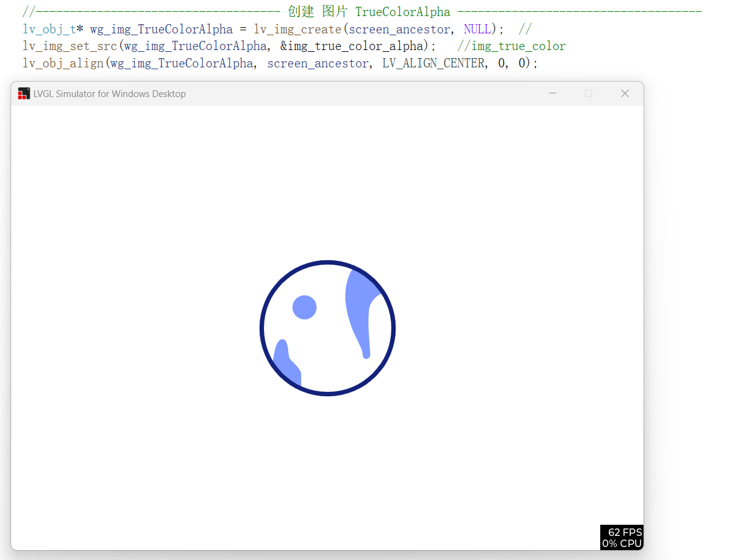Click the blue blob at circle's lower left
735x560 pixels.
(286, 363)
